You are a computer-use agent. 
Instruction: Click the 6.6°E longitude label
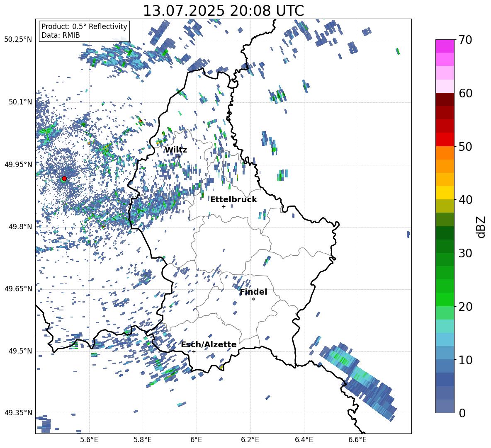357,440
